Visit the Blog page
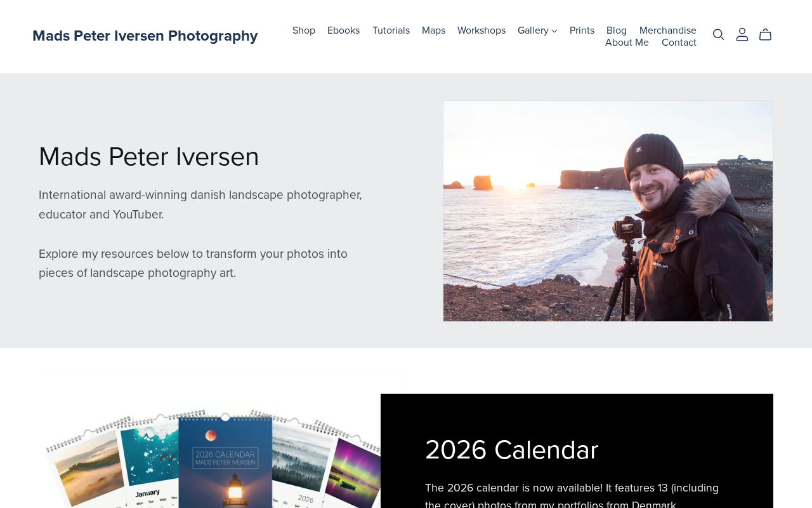This screenshot has width=812, height=508. [x=617, y=30]
